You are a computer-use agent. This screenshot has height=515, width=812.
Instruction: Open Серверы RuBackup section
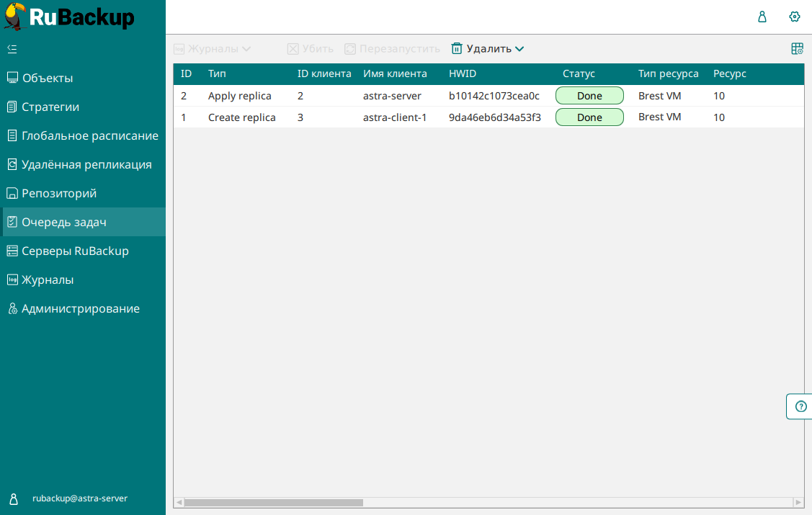[x=75, y=251]
